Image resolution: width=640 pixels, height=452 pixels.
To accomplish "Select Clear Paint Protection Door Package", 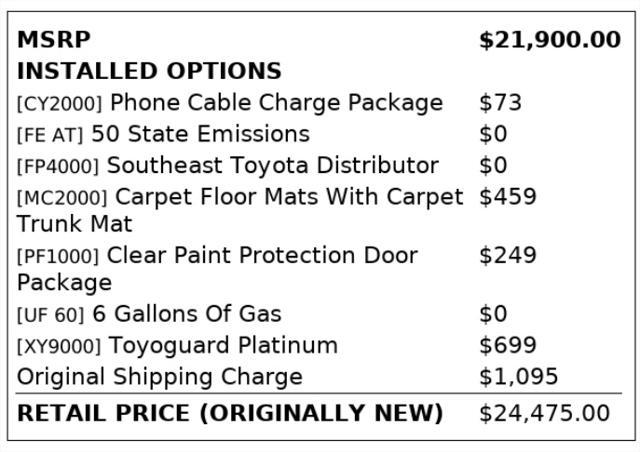I will pyautogui.click(x=262, y=256).
